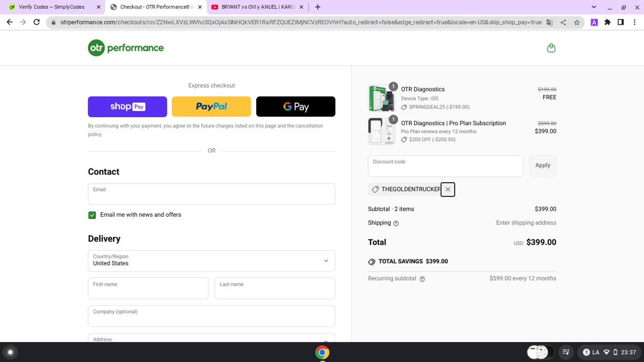Click the Email input field

(212, 194)
